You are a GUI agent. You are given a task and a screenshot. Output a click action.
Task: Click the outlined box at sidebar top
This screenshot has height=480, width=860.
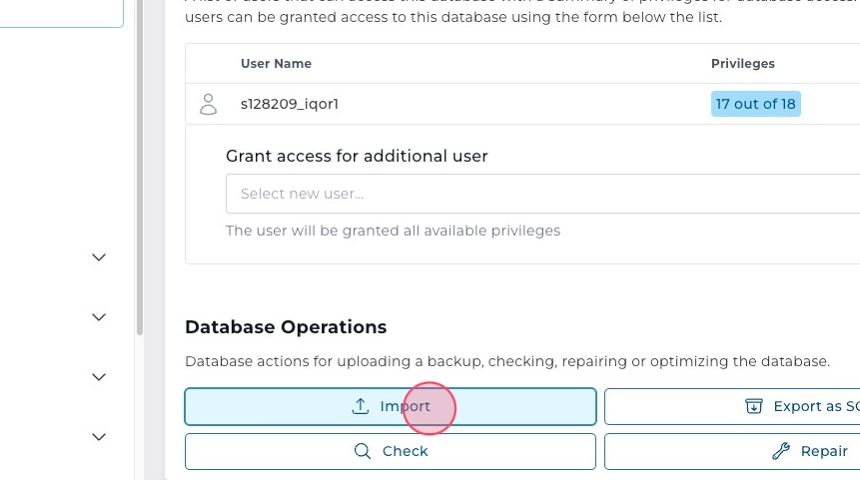(60, 12)
